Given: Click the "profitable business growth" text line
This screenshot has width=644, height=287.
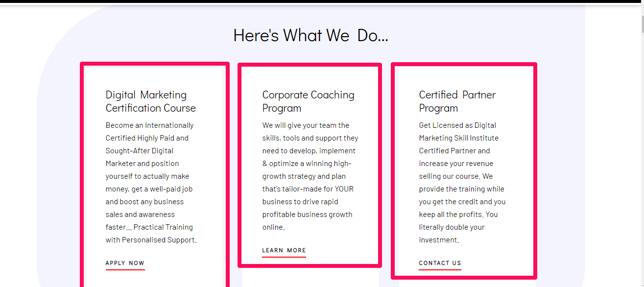Looking at the screenshot, I should click(x=307, y=215).
